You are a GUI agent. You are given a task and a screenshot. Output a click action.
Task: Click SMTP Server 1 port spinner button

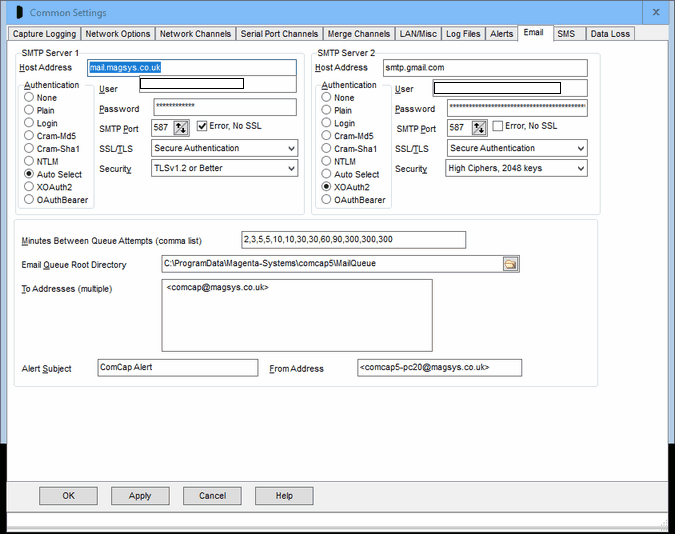point(181,127)
